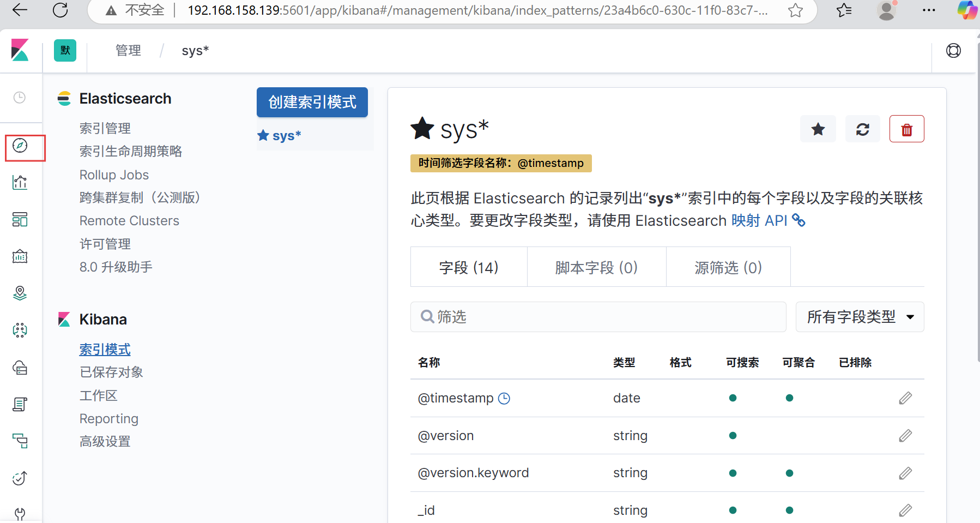Switch to the Fields (14) tab
Screen dimensions: 980x523
469,267
